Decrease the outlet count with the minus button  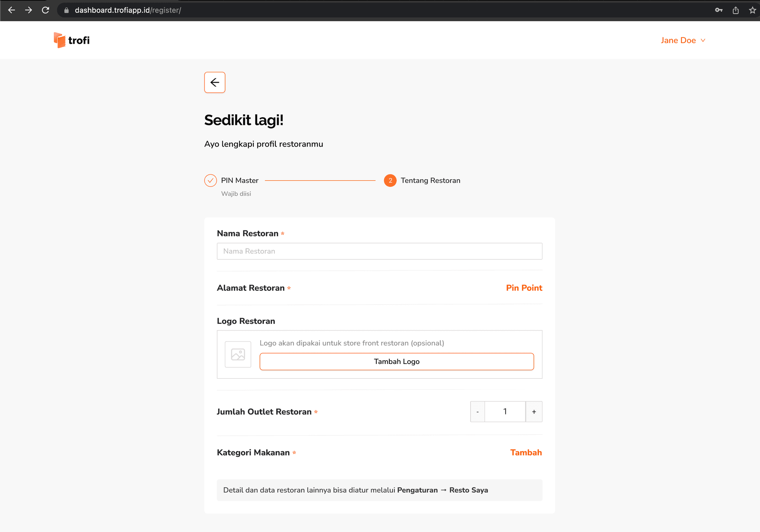click(478, 411)
